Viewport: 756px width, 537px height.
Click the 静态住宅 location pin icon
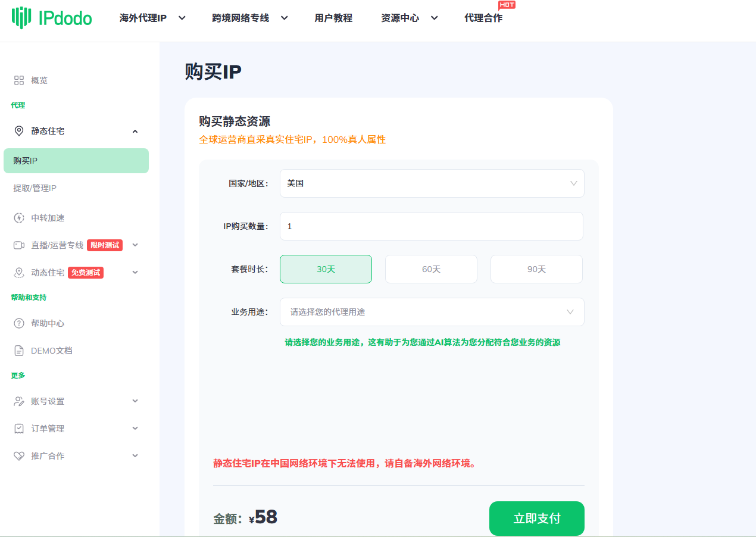coord(18,130)
